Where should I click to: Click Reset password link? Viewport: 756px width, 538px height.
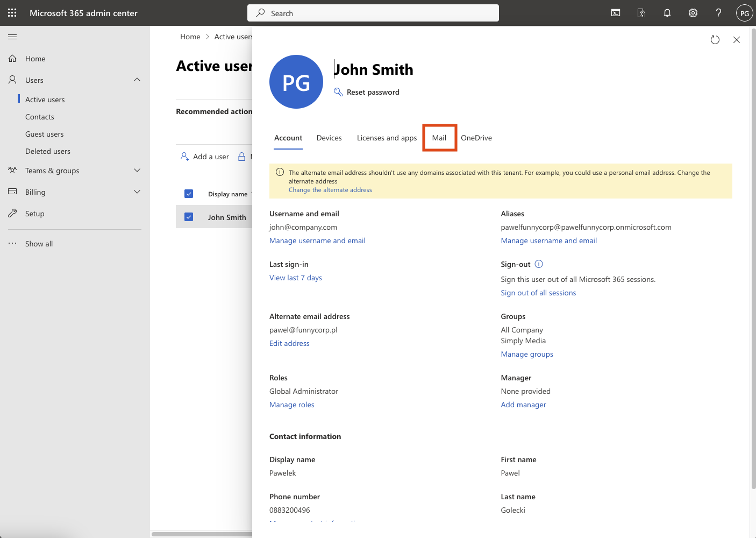click(x=373, y=92)
